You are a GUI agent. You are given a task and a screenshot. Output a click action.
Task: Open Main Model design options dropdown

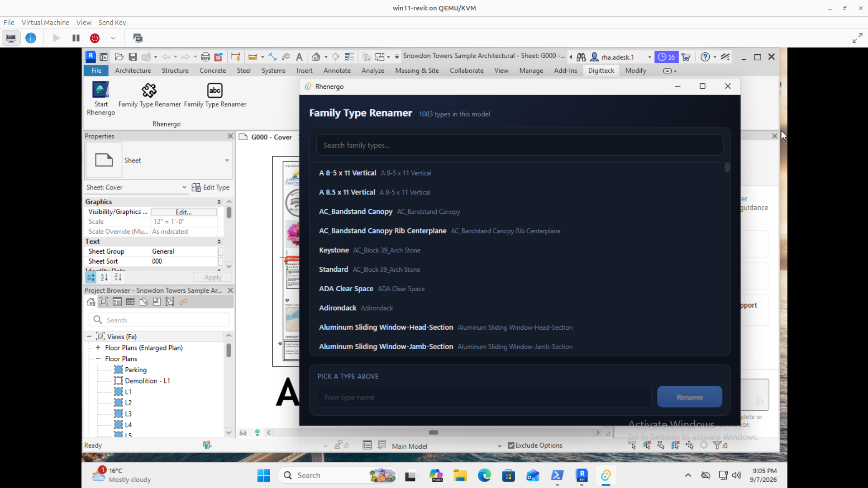coord(500,446)
